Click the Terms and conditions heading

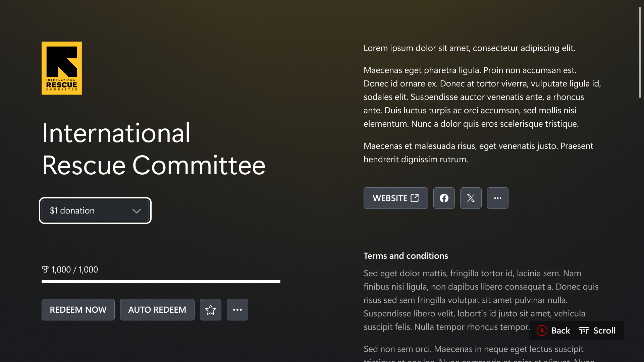tap(406, 256)
